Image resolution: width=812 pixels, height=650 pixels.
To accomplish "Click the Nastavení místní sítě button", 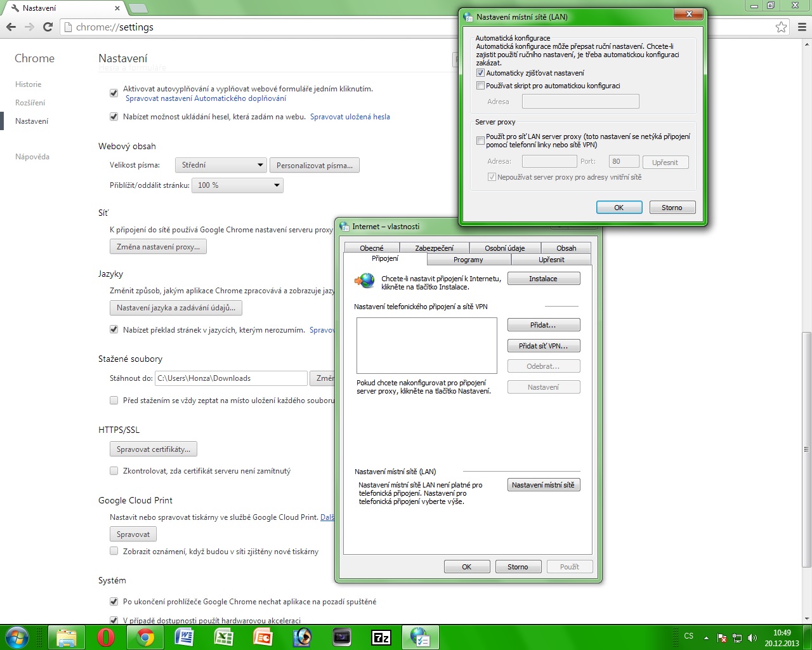I will (x=544, y=485).
